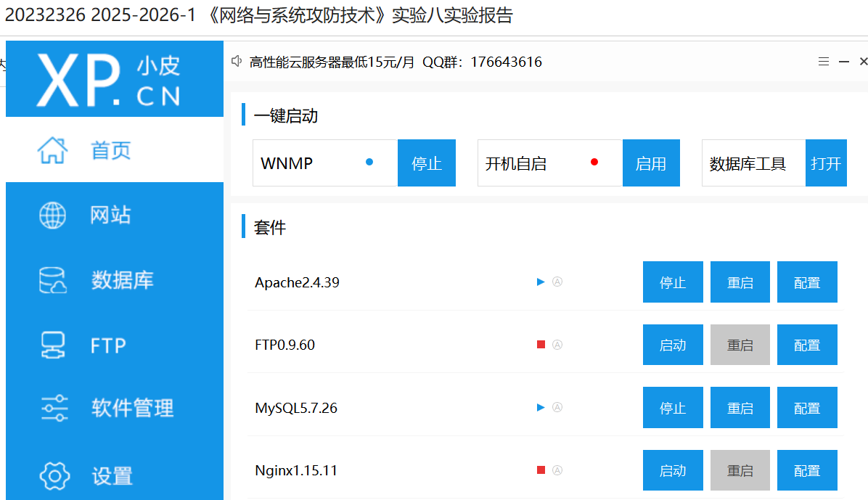Screen dimensions: 868x500
Task: Start Nginx1.15.11 service
Action: 673,470
